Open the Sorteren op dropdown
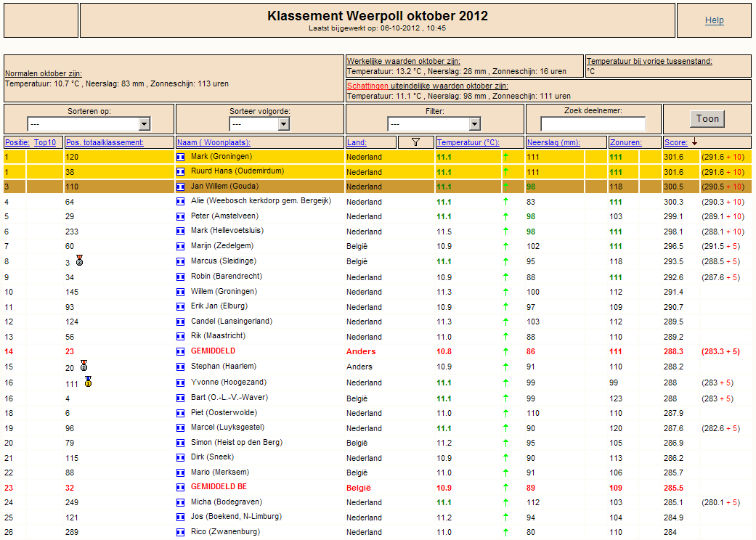The width and height of the screenshot is (756, 540). pyautogui.click(x=89, y=124)
